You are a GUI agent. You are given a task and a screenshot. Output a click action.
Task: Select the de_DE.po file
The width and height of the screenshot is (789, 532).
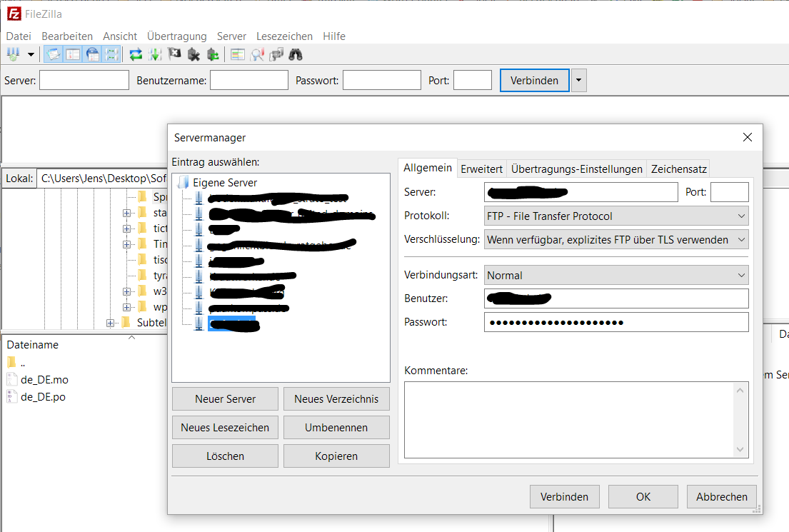pos(43,396)
